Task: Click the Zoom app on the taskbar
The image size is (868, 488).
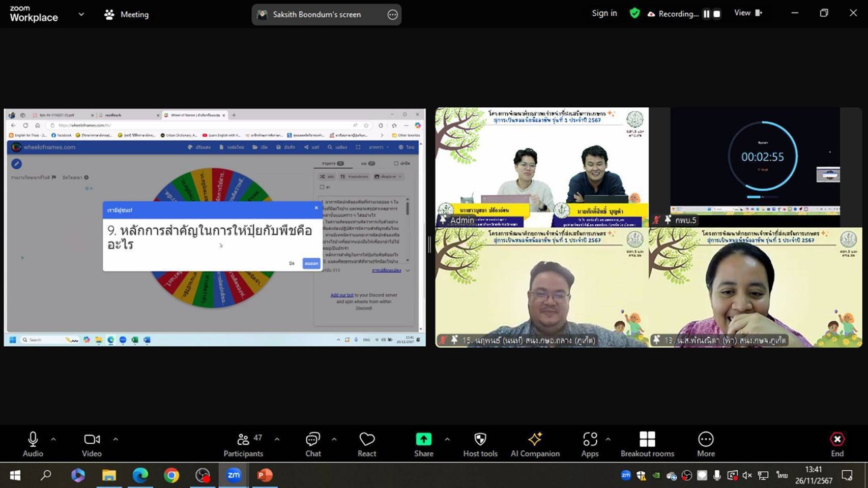Action: [x=234, y=475]
